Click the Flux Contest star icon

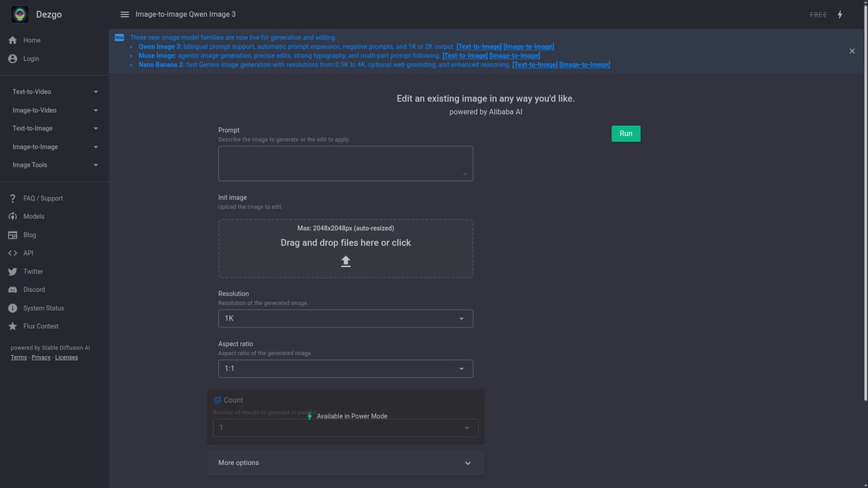click(12, 326)
